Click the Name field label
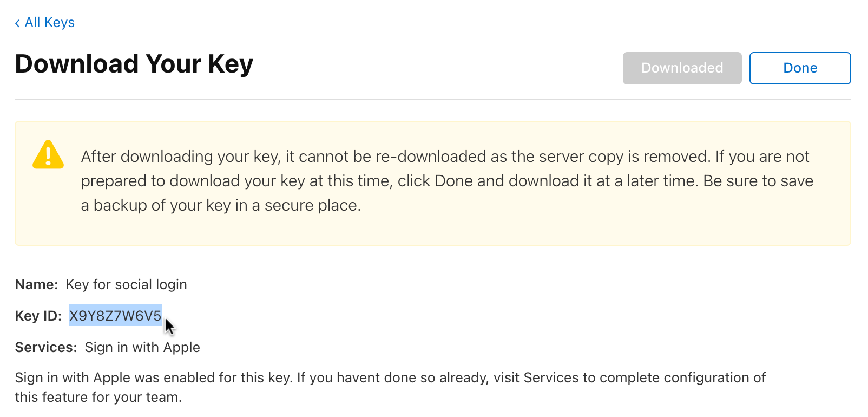 (36, 284)
